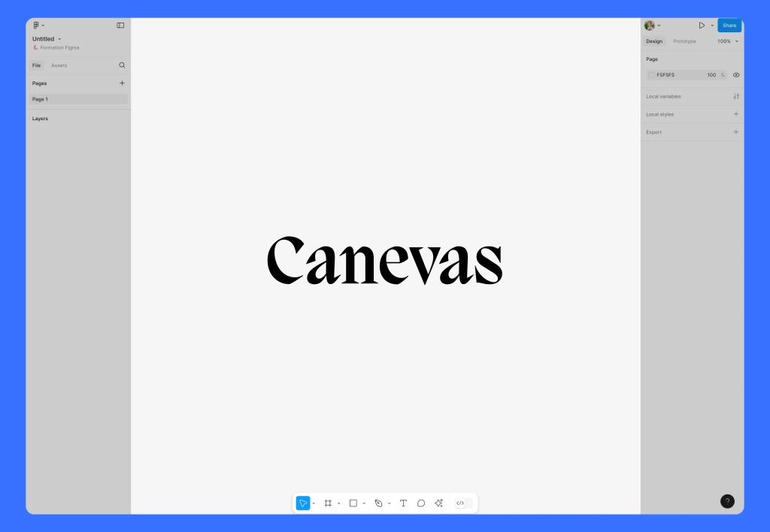Viewport: 770px width, 532px height.
Task: Toggle Dev Mode switch in toolbar
Action: [464, 503]
